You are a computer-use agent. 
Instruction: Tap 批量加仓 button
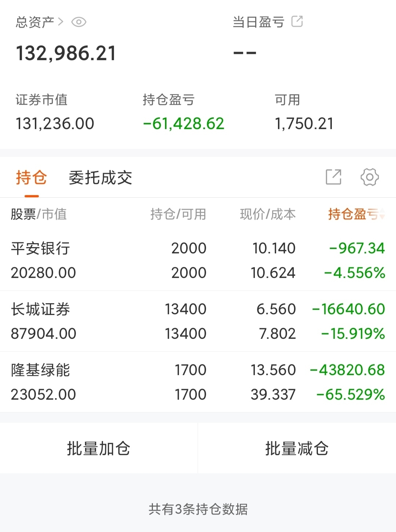(x=99, y=448)
